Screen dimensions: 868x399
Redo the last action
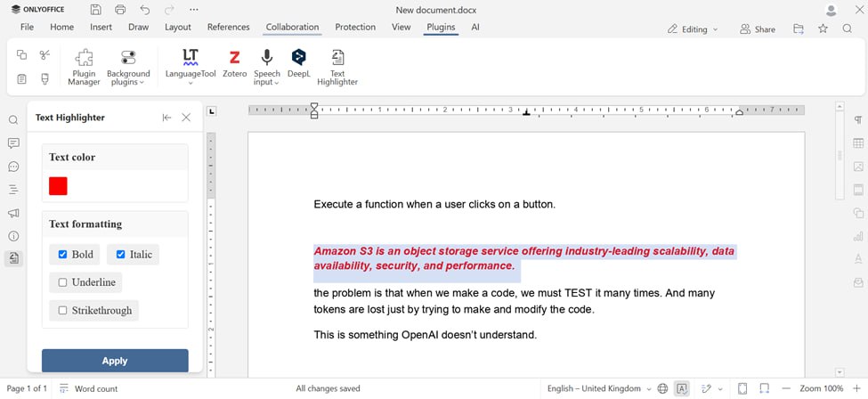tap(169, 10)
